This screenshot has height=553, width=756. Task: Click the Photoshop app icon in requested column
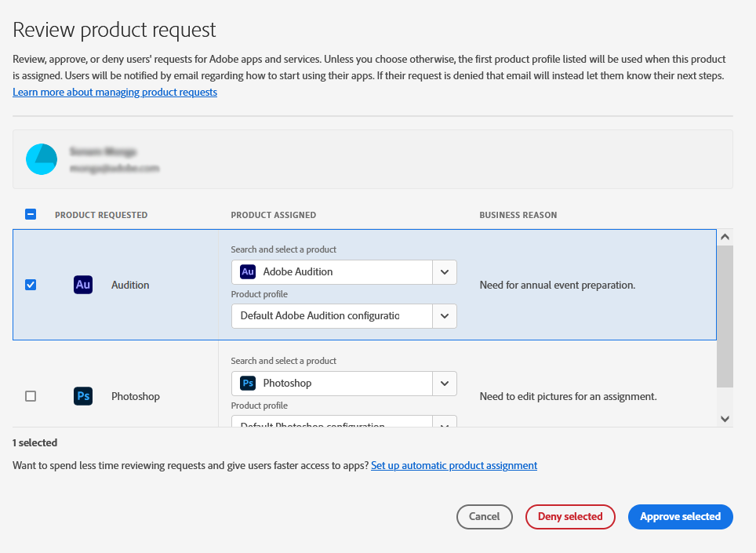pos(83,396)
